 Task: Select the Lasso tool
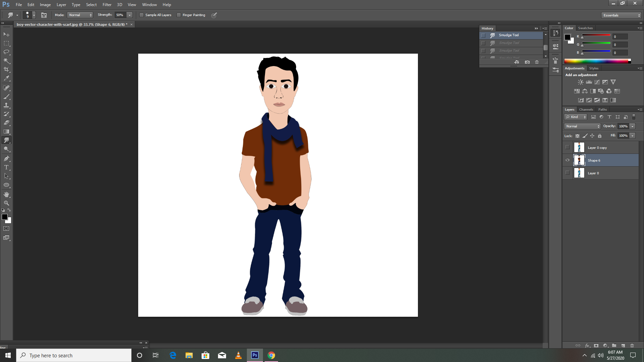pos(6,52)
